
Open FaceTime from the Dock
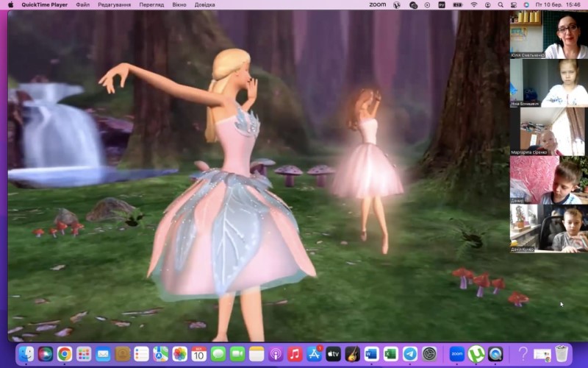[x=237, y=354]
